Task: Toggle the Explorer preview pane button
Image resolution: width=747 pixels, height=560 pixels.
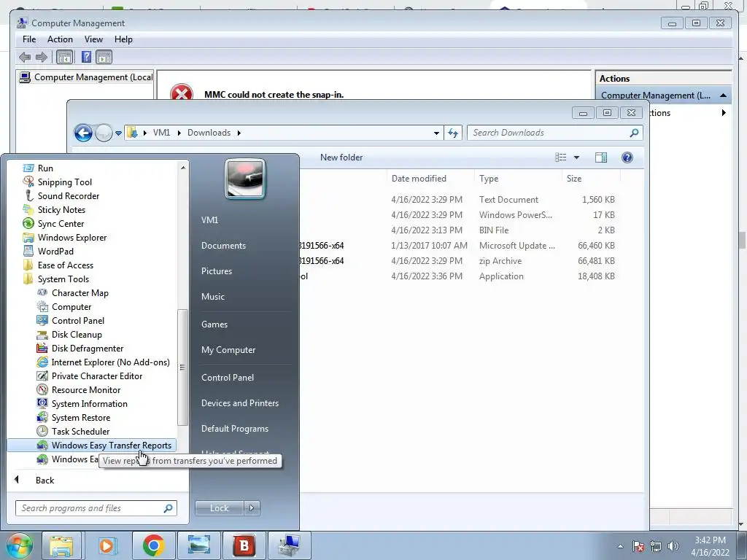Action: pyautogui.click(x=601, y=157)
